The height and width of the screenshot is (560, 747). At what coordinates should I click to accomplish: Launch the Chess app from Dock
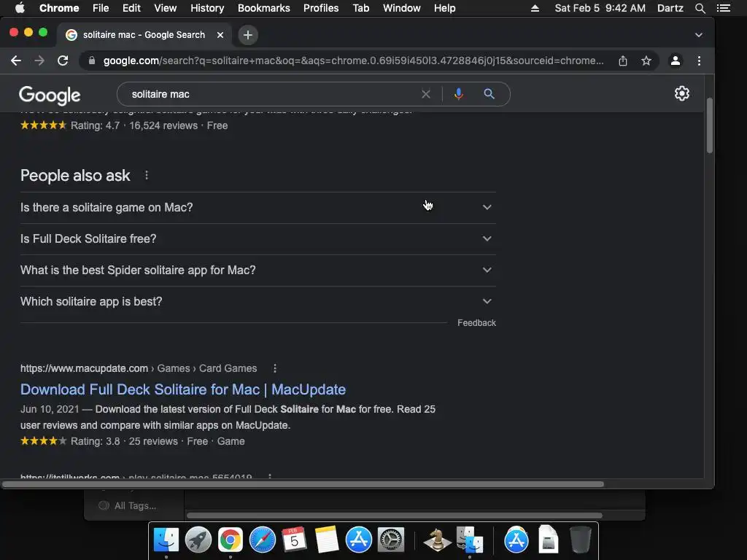tap(437, 540)
